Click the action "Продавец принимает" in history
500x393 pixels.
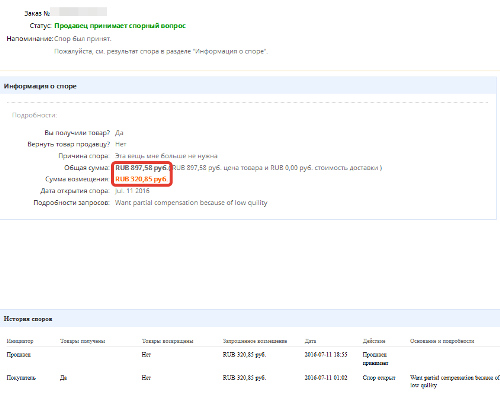[375, 359]
